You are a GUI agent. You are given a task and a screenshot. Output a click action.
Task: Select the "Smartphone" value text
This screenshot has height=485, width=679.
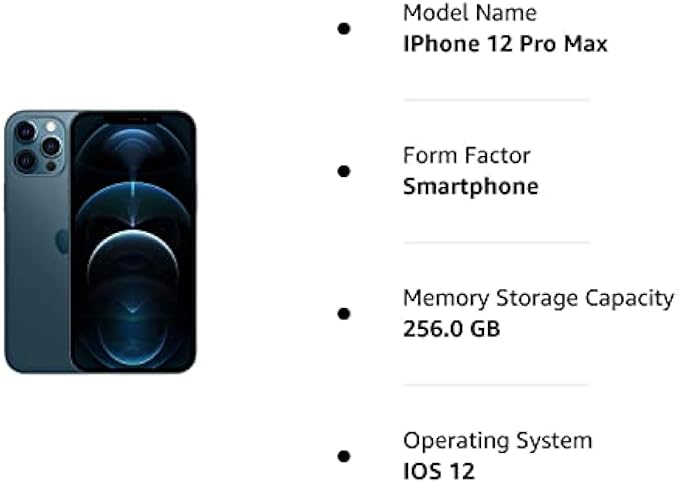point(470,186)
